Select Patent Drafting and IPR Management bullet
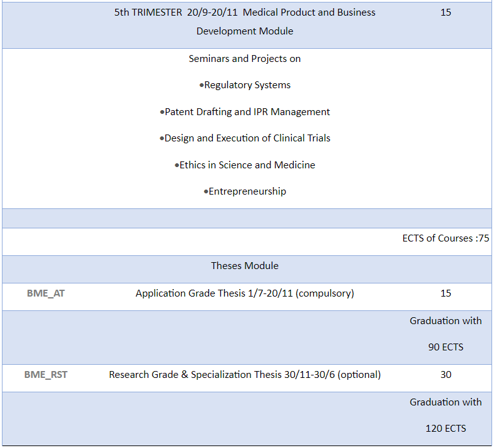Screen dimensions: 494x448 tap(244, 112)
